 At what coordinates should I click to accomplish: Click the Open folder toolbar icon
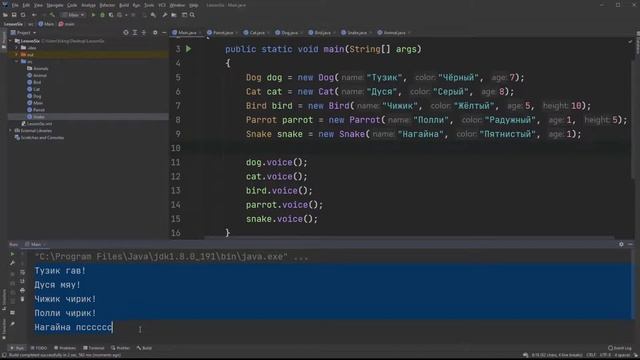[5, 15]
